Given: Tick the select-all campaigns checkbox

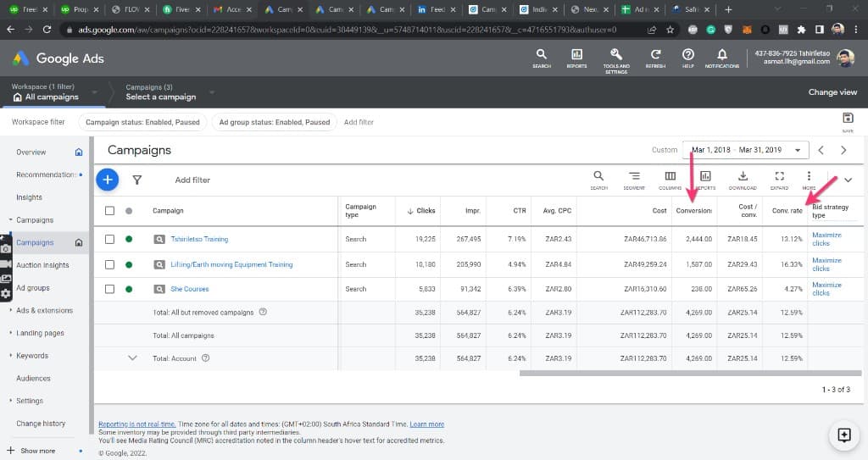Looking at the screenshot, I should pos(109,211).
